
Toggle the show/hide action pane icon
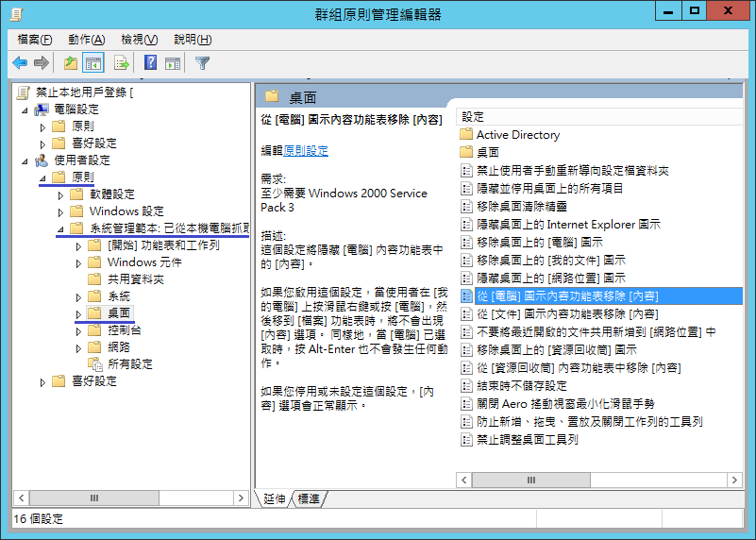point(173,62)
